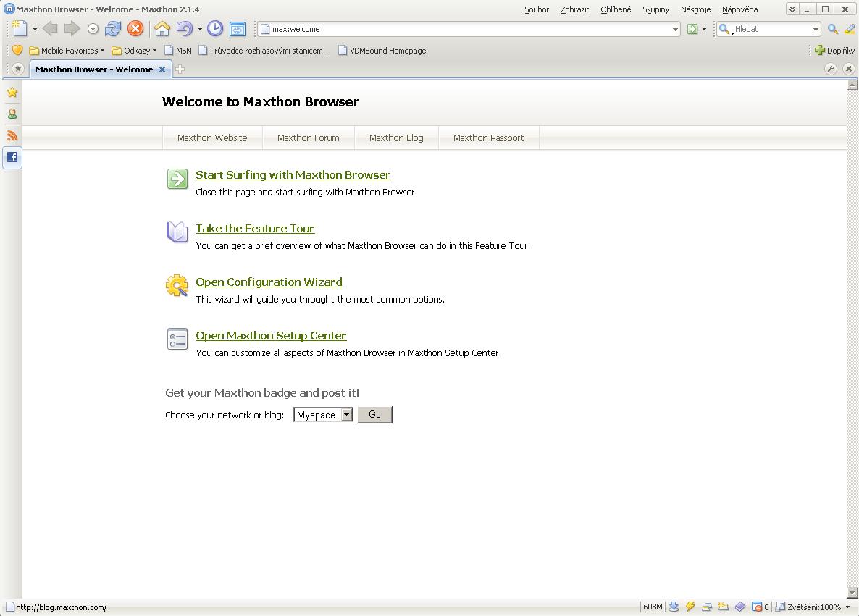Click Open Configuration Wizard link

[x=269, y=282]
